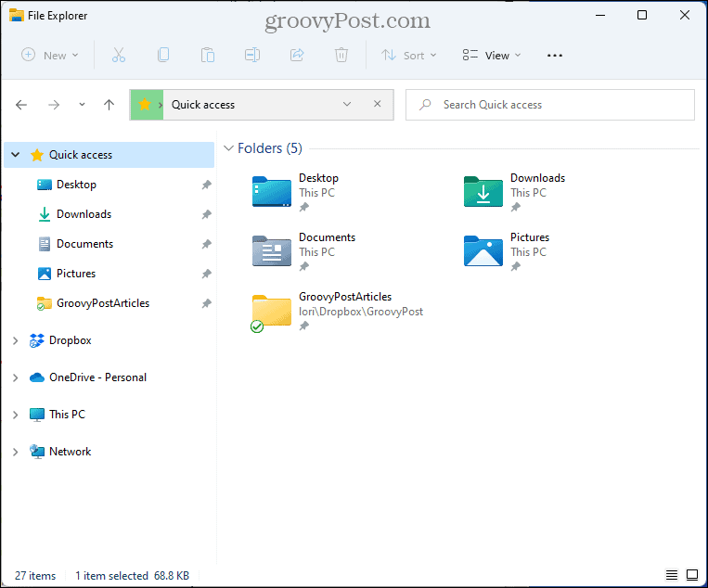
Task: Select the gray Documents folder icon
Action: click(x=271, y=251)
